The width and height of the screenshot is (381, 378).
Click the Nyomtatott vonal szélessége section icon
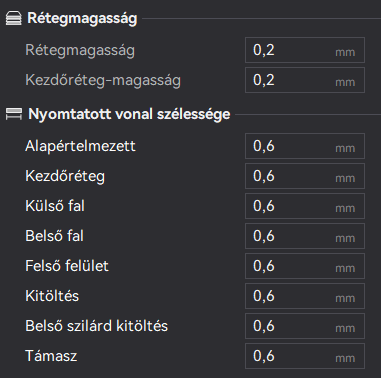tap(14, 114)
